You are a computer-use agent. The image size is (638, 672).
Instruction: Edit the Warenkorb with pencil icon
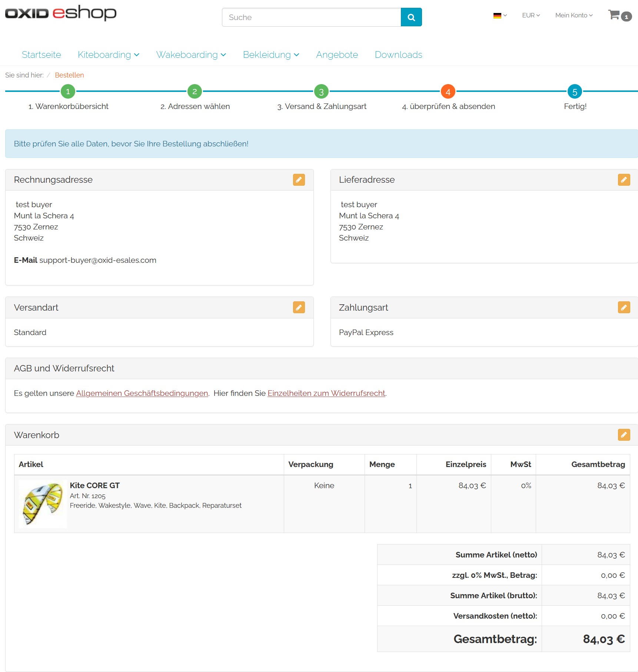pyautogui.click(x=624, y=435)
